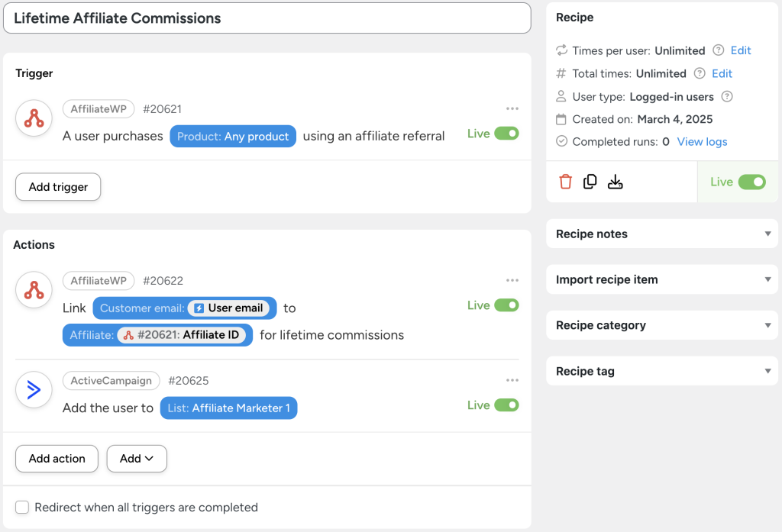Open the ellipsis menu on the Link action

pos(512,281)
